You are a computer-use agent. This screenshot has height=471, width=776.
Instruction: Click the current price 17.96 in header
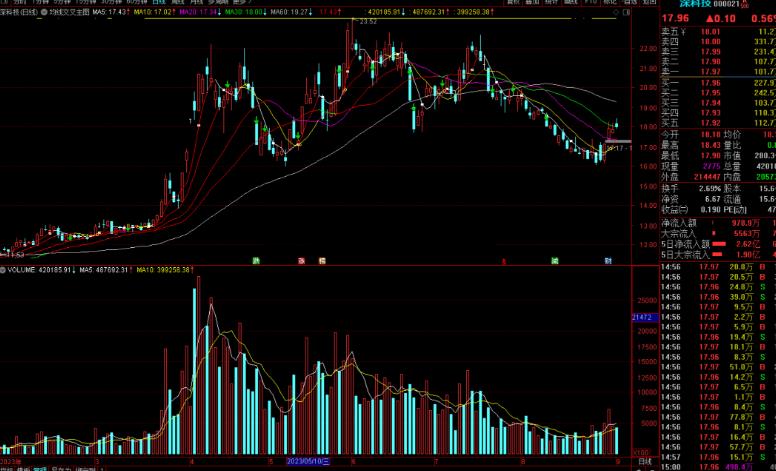pos(675,19)
